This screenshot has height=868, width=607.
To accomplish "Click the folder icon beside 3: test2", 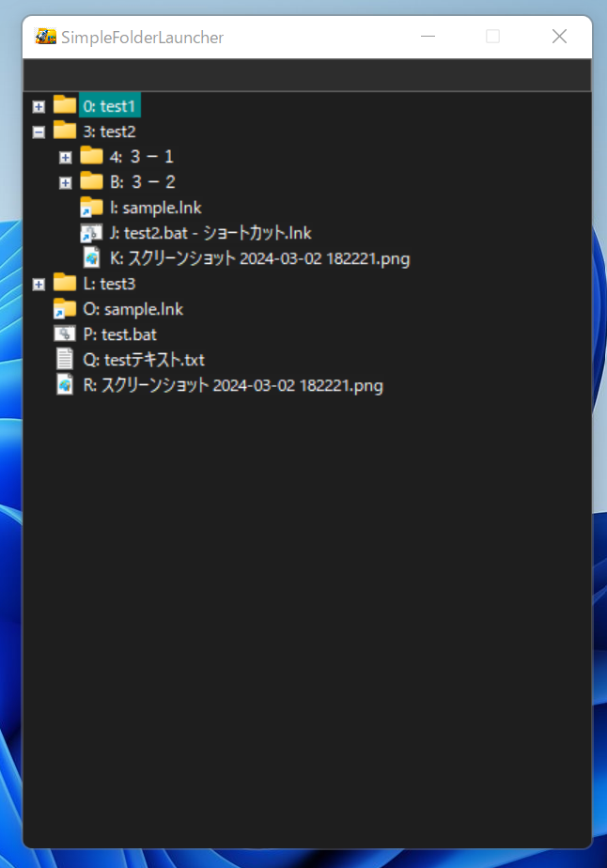I will pyautogui.click(x=65, y=131).
